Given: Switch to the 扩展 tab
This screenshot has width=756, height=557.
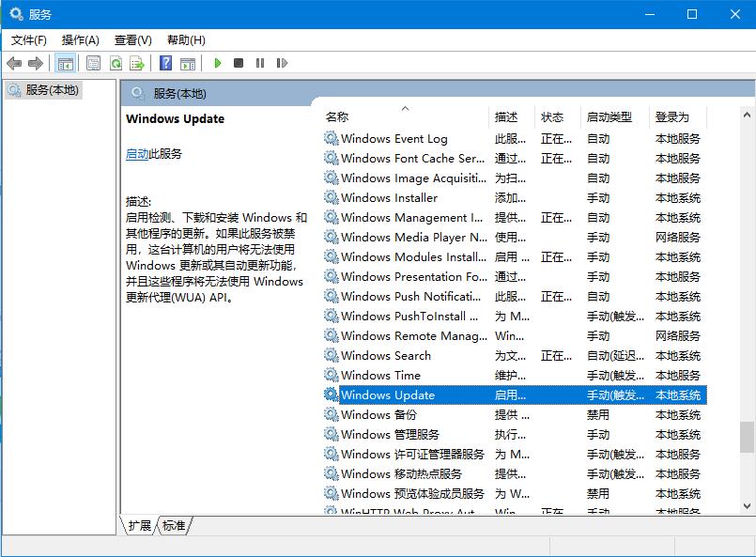Looking at the screenshot, I should point(139,526).
